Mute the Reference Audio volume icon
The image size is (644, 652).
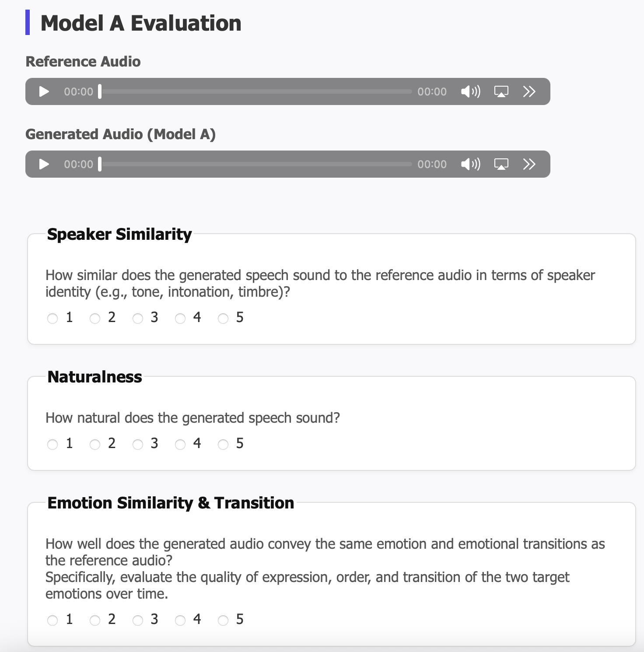pyautogui.click(x=470, y=91)
